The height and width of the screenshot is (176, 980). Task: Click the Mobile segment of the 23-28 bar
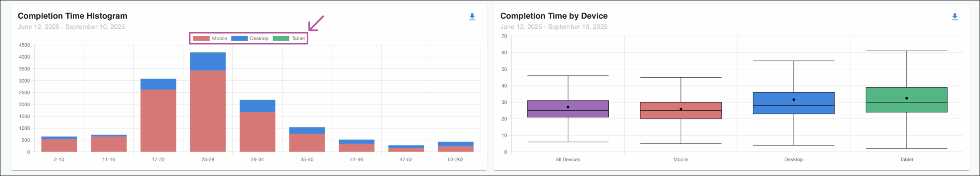click(208, 111)
